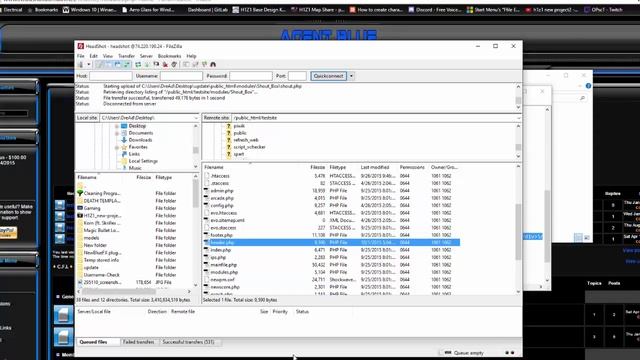Screen dimensions: 640x360
Task: Click the binoculars Find files icon
Action: tap(213, 64)
